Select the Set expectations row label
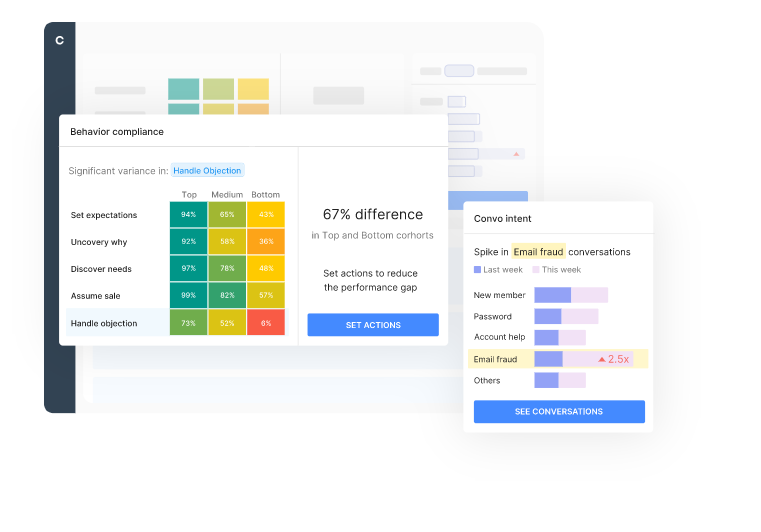 click(x=104, y=215)
